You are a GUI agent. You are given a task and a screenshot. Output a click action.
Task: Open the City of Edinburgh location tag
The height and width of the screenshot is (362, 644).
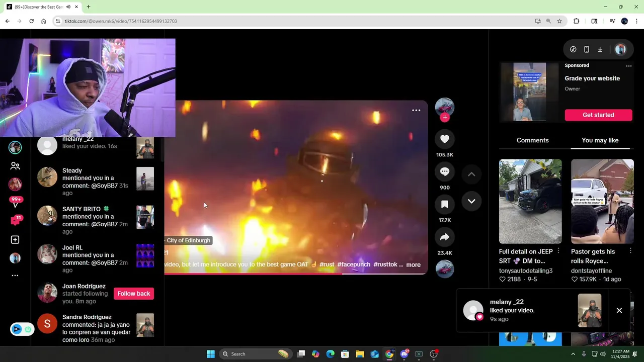[188, 240]
